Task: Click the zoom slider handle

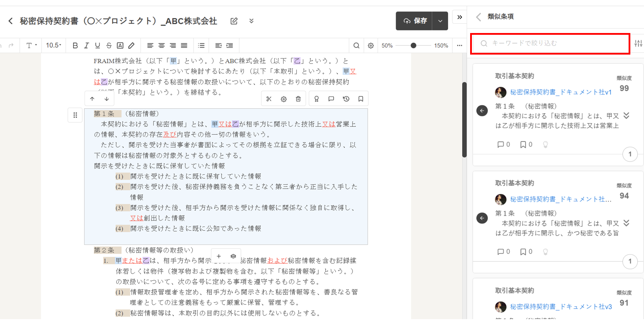Action: click(x=413, y=45)
